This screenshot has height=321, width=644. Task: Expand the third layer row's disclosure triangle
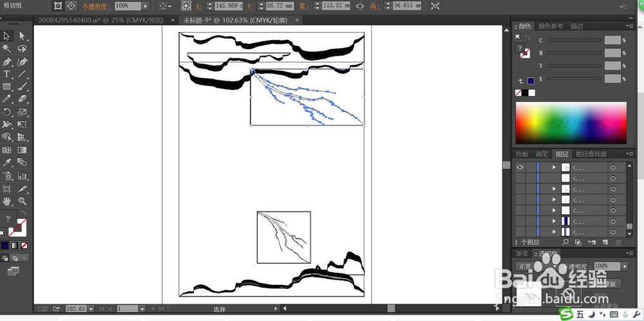click(x=554, y=189)
